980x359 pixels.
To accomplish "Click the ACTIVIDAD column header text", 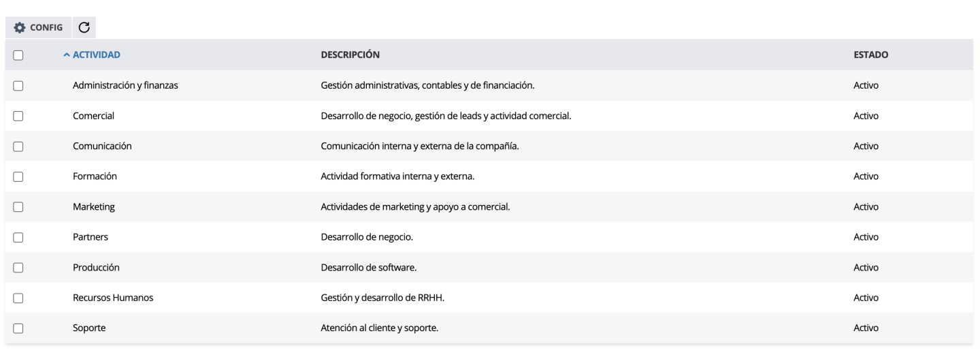I will 97,54.
